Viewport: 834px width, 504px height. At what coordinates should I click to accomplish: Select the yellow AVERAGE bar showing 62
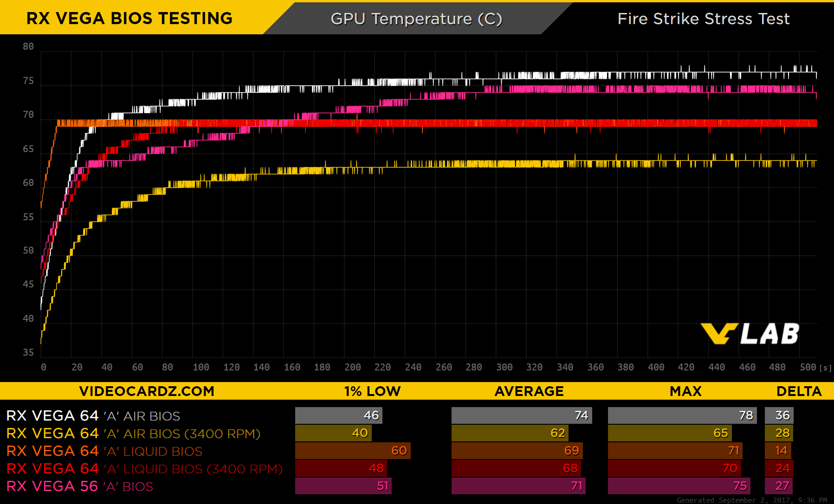[510, 433]
